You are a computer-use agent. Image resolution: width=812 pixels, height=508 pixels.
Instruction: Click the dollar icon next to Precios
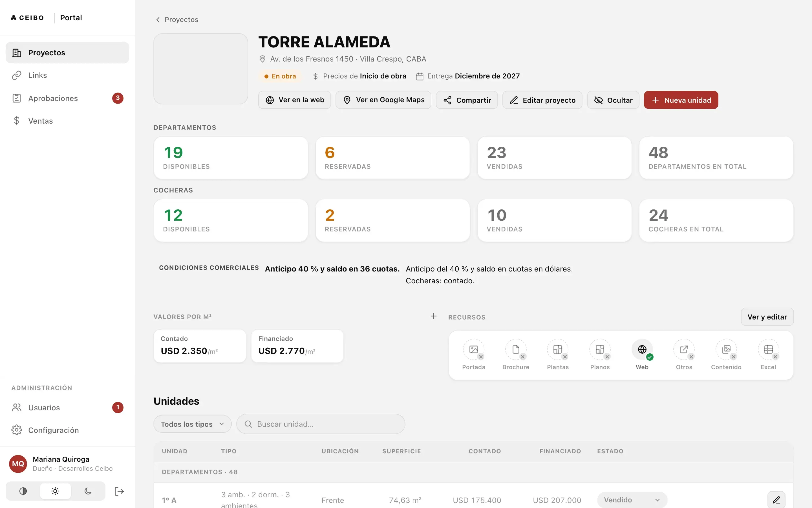315,76
